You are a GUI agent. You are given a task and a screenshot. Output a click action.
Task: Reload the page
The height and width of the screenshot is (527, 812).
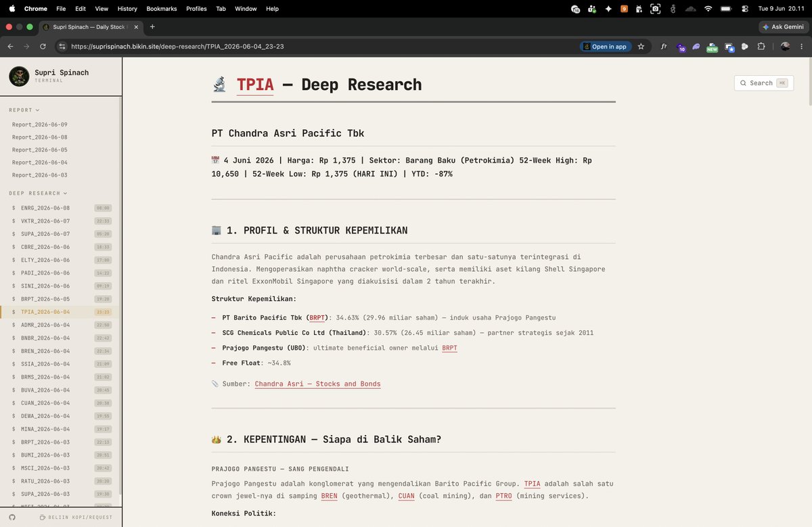43,47
